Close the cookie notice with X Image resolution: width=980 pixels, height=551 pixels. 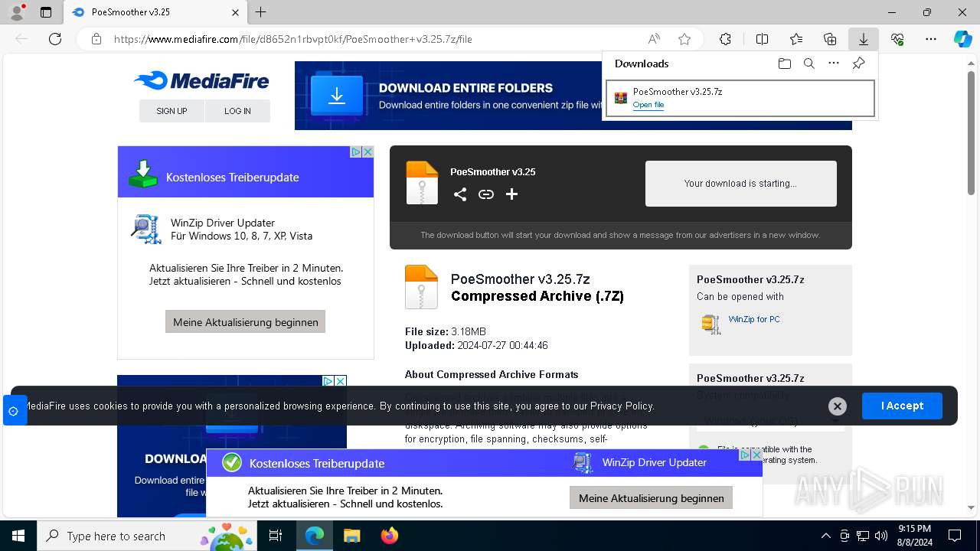pyautogui.click(x=837, y=406)
